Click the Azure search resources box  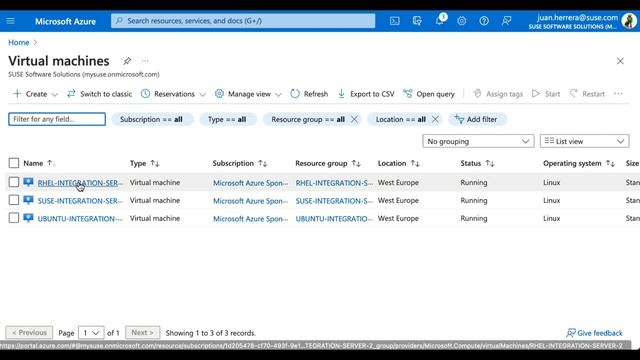point(243,21)
